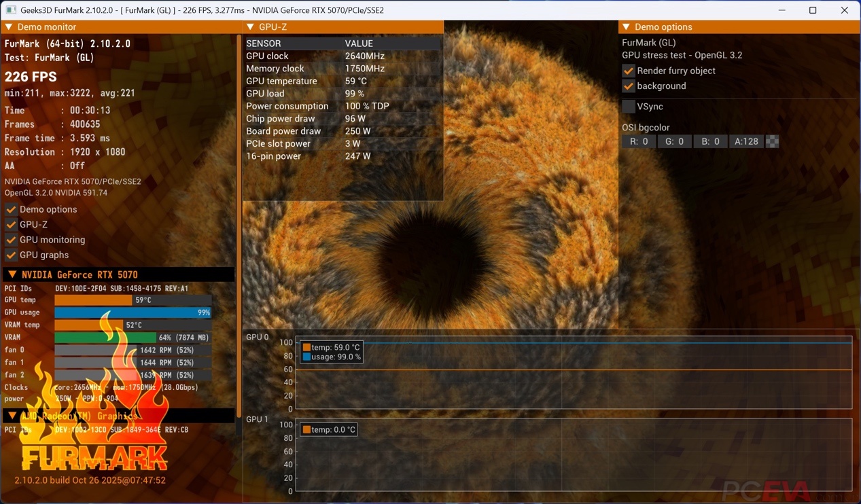Collapse the Demo options panel on the right
861x504 pixels.
click(x=626, y=27)
